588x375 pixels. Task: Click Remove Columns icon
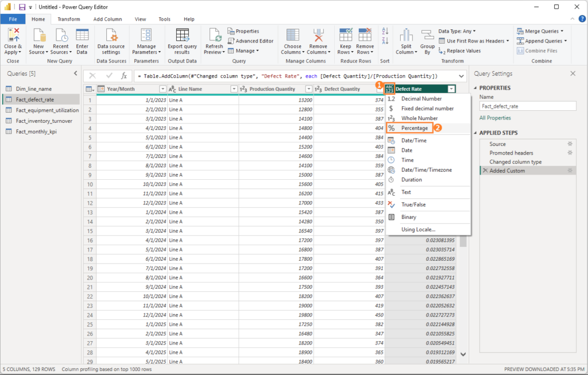click(318, 35)
